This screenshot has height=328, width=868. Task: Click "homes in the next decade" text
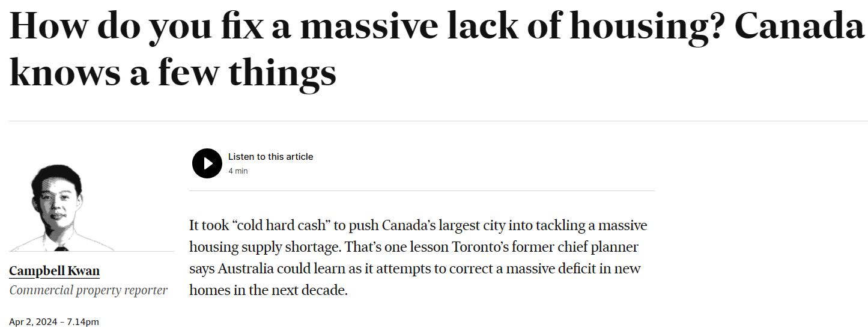tap(269, 291)
